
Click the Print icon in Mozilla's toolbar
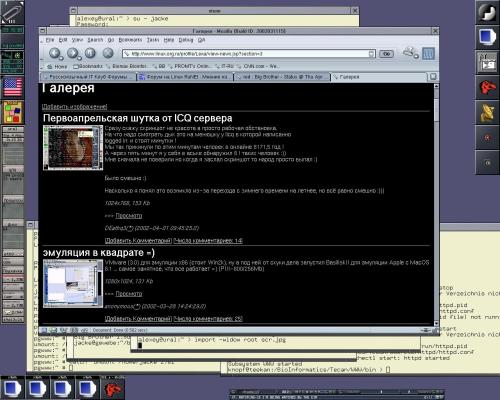408,52
